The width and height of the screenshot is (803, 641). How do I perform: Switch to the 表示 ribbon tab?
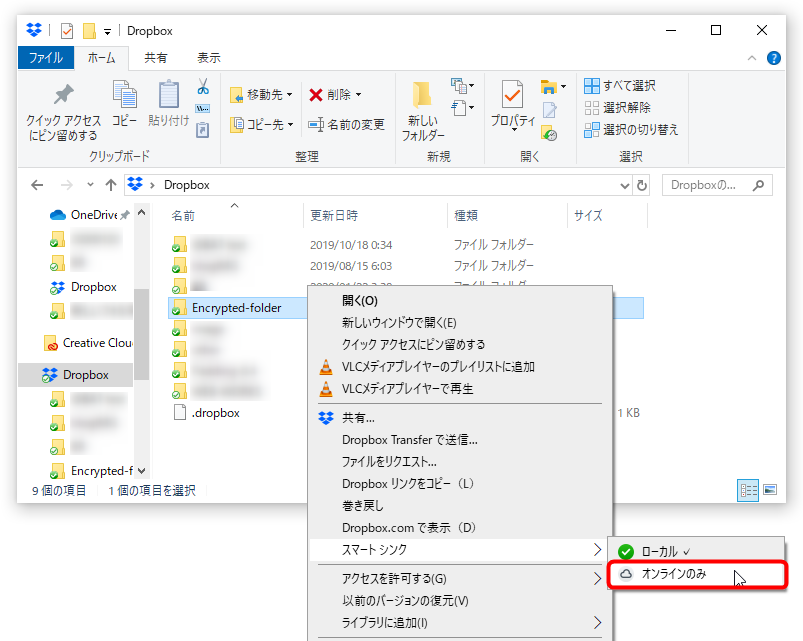[208, 58]
